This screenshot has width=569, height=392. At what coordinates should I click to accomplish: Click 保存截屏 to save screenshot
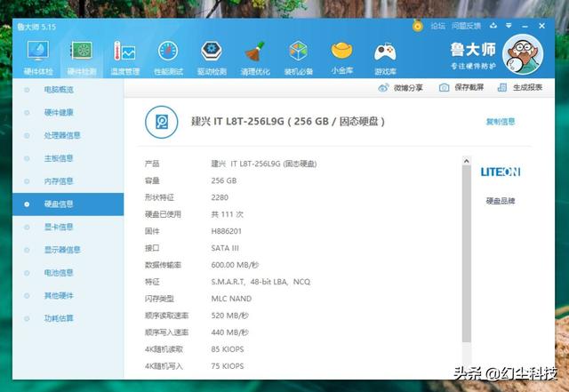pyautogui.click(x=461, y=88)
